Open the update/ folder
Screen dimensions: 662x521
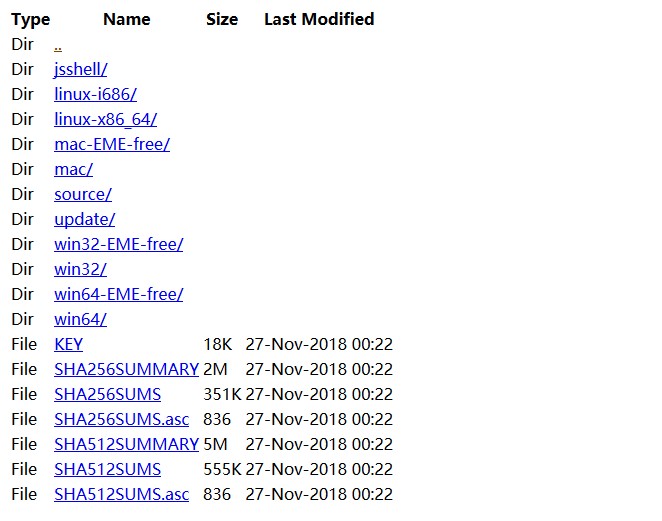tap(84, 219)
